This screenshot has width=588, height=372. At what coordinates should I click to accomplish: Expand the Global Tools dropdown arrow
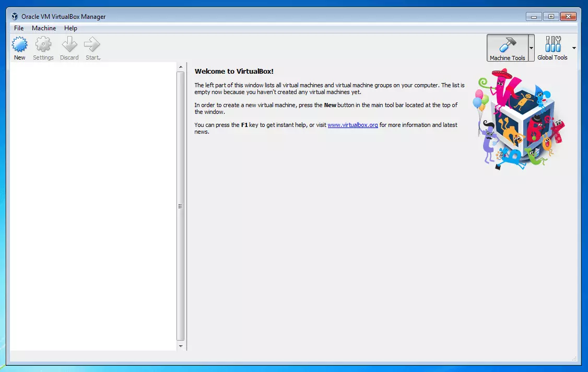574,48
